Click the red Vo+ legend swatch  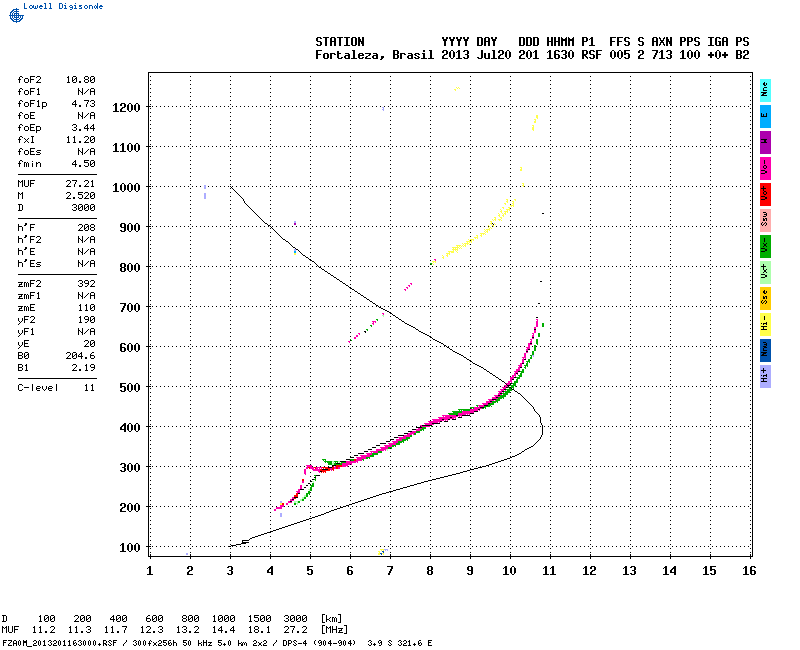[765, 194]
